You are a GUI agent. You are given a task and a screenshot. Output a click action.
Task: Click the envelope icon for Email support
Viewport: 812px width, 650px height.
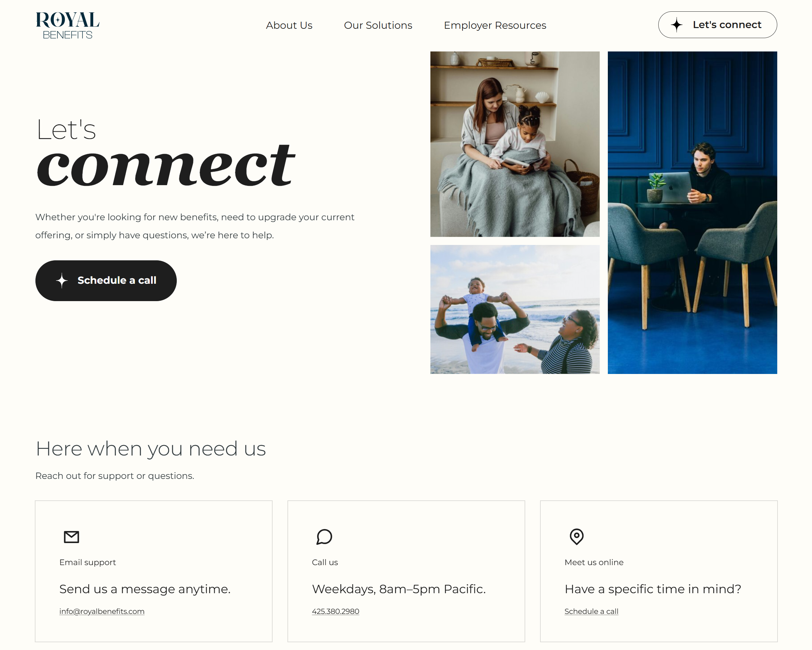coord(72,537)
